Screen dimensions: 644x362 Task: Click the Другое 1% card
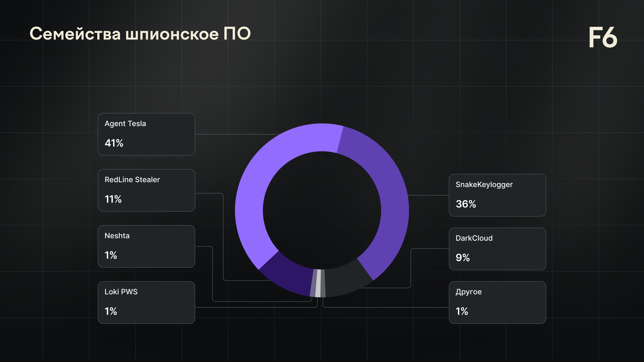(497, 302)
